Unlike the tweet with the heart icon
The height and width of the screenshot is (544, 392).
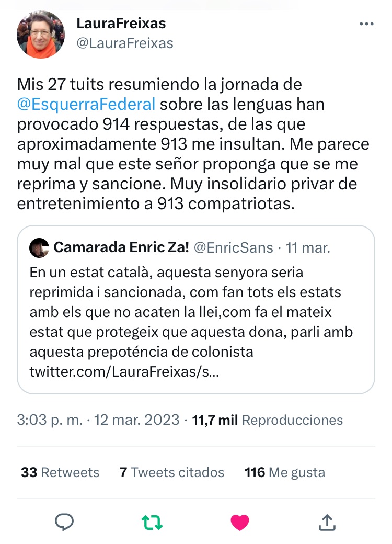pos(240,521)
